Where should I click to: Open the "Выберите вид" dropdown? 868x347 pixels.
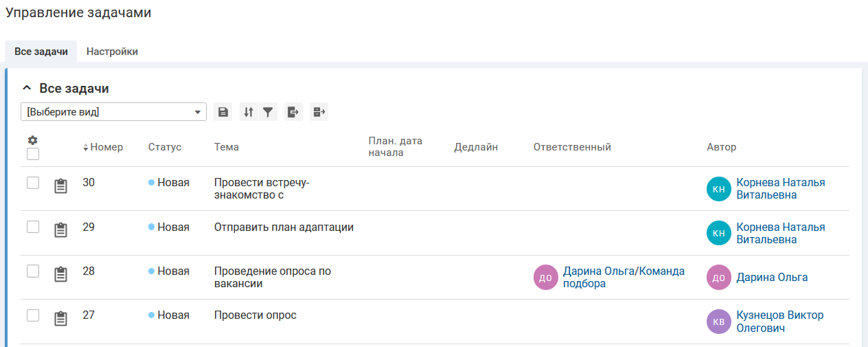[x=113, y=112]
